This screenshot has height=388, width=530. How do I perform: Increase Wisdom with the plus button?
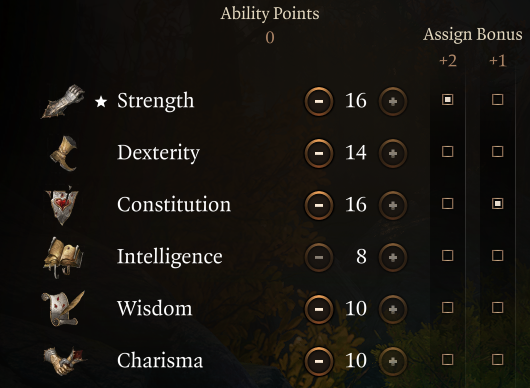[392, 309]
